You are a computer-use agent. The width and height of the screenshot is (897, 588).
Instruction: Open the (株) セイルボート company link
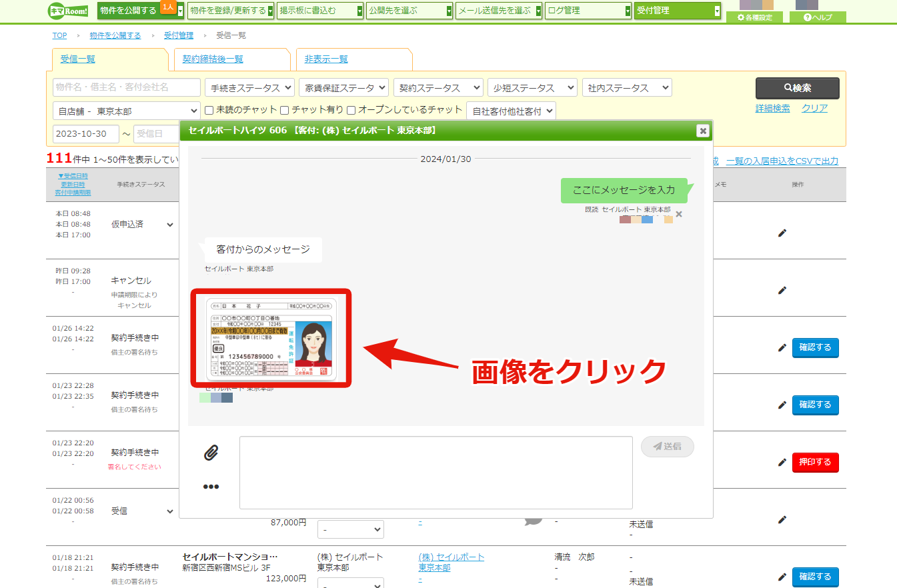452,562
